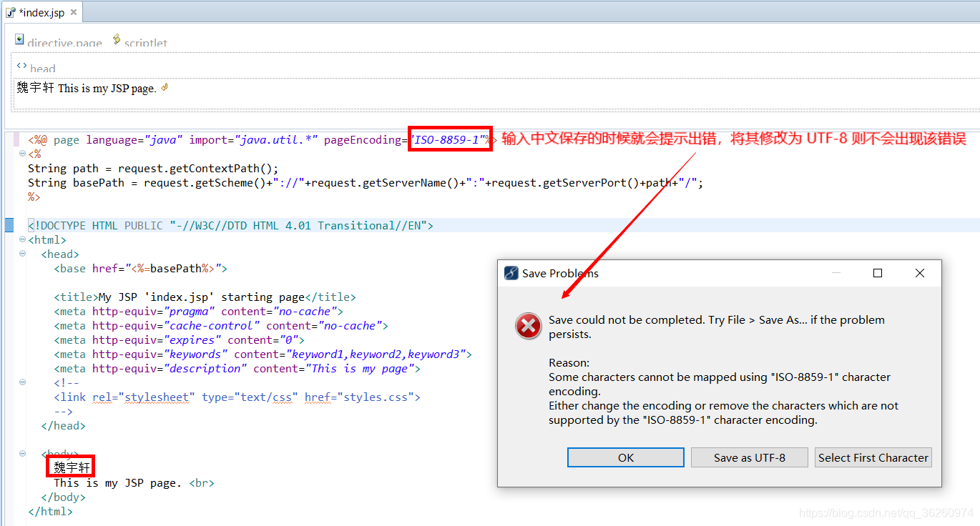Click the underlined 'stylesheet' attribute value
The image size is (980, 526).
[x=157, y=397]
